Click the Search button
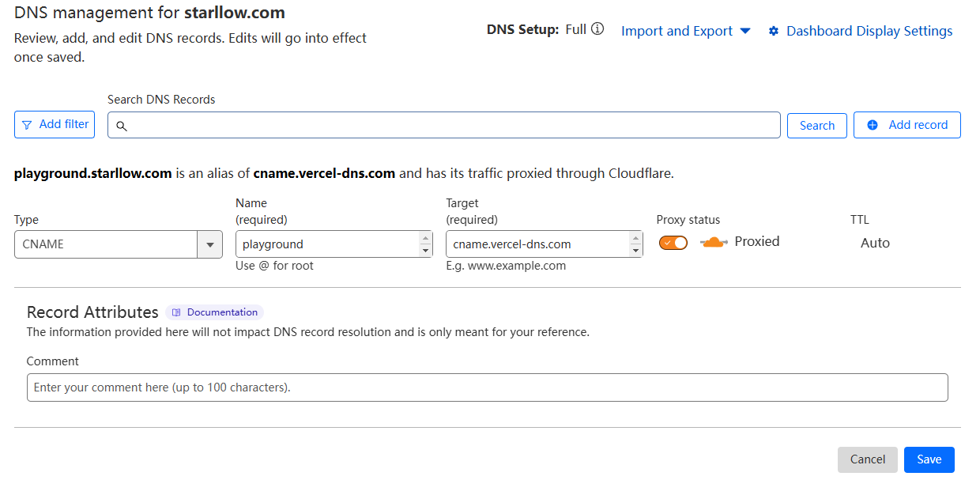The height and width of the screenshot is (480, 980). click(x=817, y=126)
